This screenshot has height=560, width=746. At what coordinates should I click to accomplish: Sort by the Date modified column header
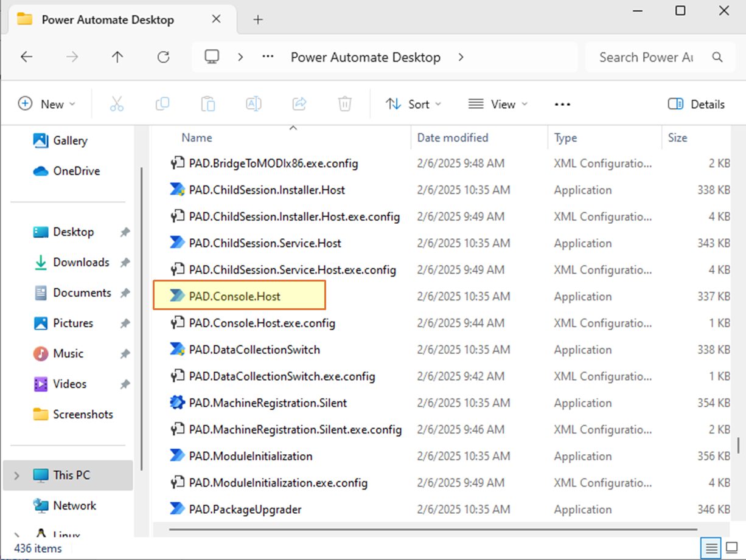pyautogui.click(x=453, y=138)
